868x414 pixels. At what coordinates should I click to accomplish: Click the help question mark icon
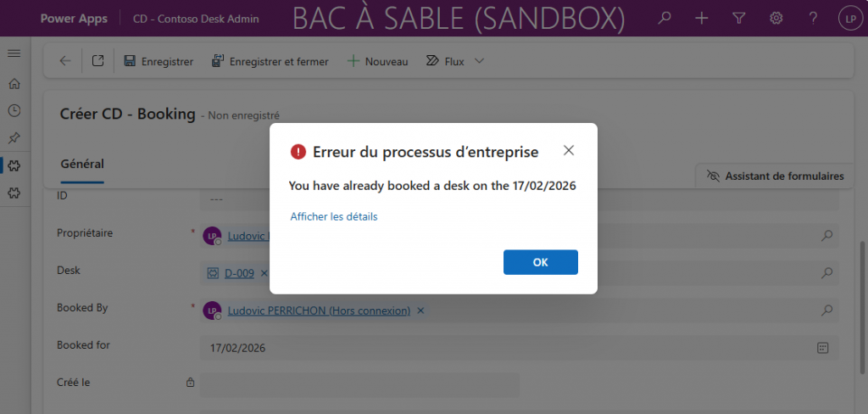813,19
